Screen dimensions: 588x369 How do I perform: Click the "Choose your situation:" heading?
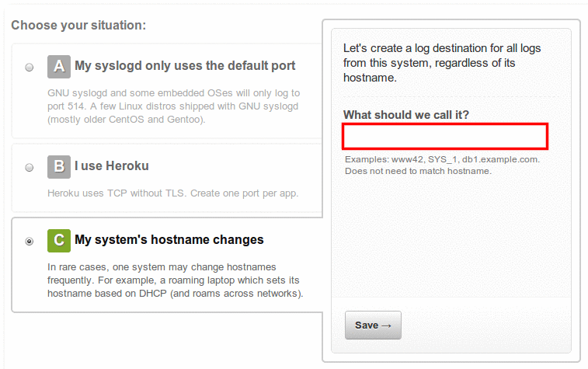pyautogui.click(x=78, y=26)
